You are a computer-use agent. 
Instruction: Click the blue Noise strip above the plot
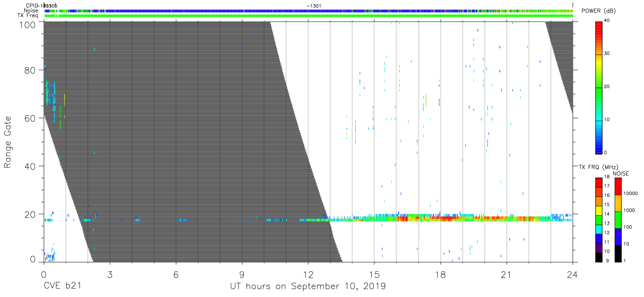[308, 10]
